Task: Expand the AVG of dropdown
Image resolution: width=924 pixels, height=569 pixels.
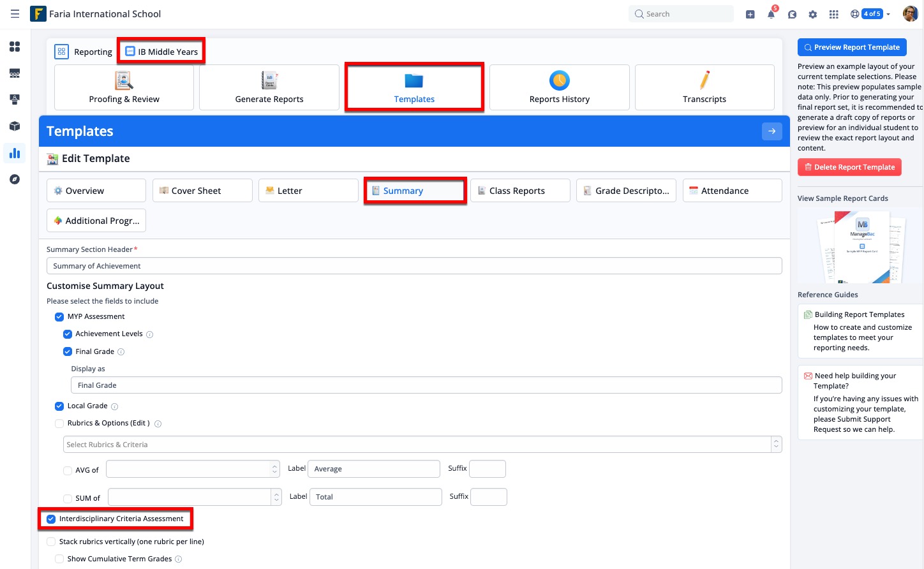Action: tap(193, 469)
